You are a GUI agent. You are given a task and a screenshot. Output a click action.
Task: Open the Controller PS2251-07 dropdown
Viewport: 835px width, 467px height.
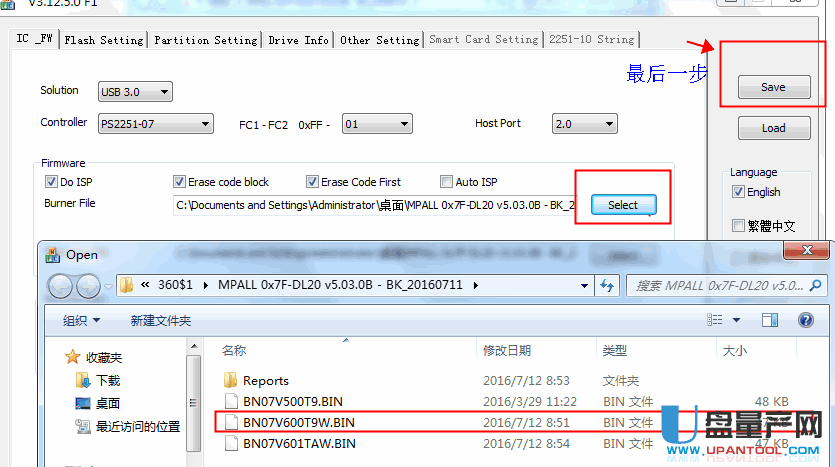[x=155, y=124]
